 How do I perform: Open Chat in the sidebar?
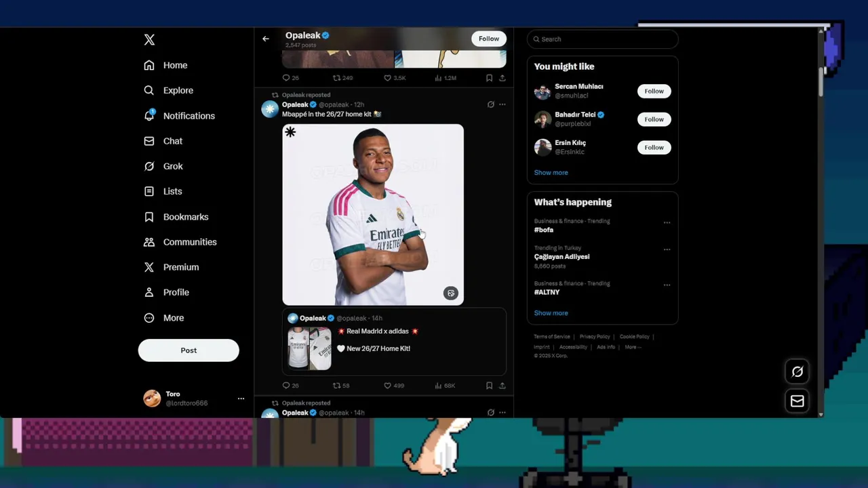tap(163, 141)
